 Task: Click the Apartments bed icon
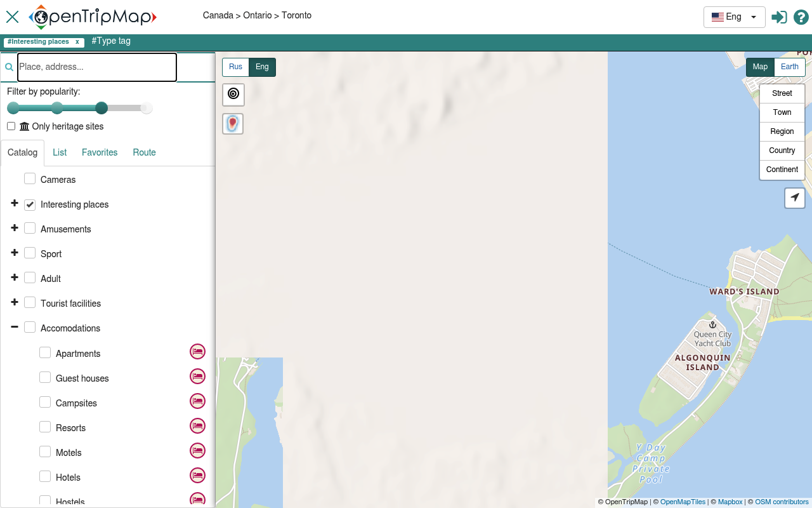pyautogui.click(x=198, y=351)
